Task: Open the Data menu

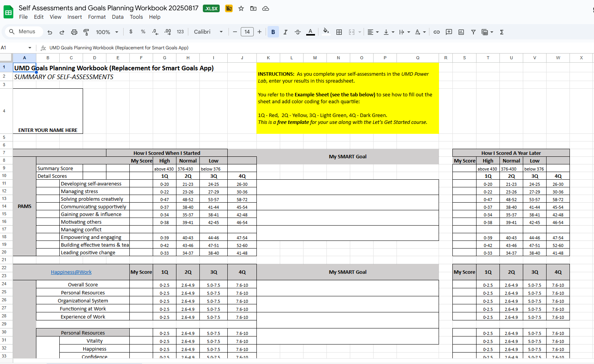Action: pyautogui.click(x=117, y=17)
